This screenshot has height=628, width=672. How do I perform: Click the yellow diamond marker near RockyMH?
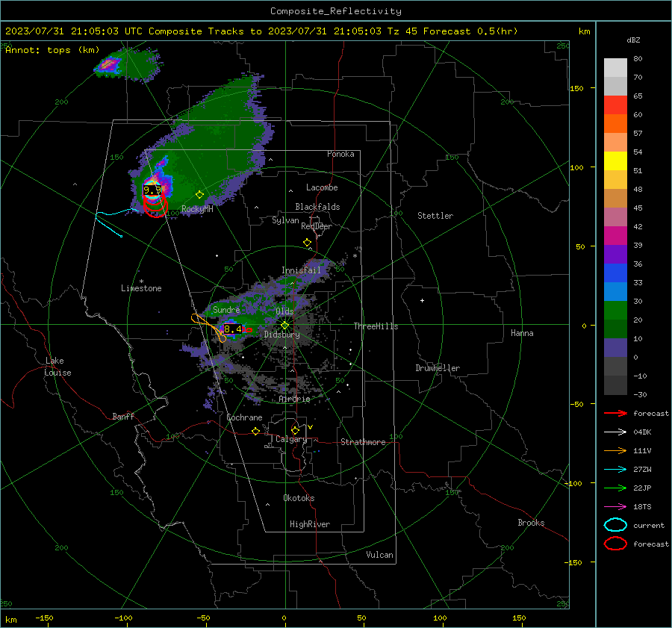(x=199, y=195)
